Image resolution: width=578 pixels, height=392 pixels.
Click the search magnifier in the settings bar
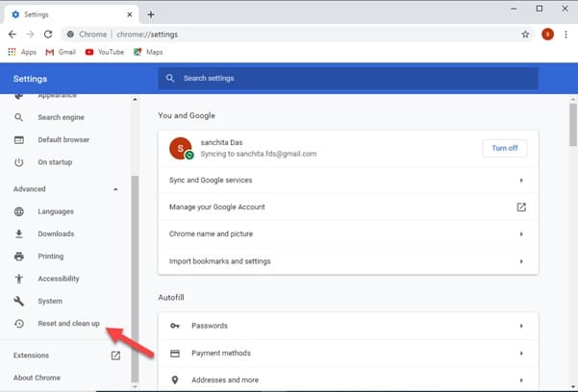pos(170,78)
